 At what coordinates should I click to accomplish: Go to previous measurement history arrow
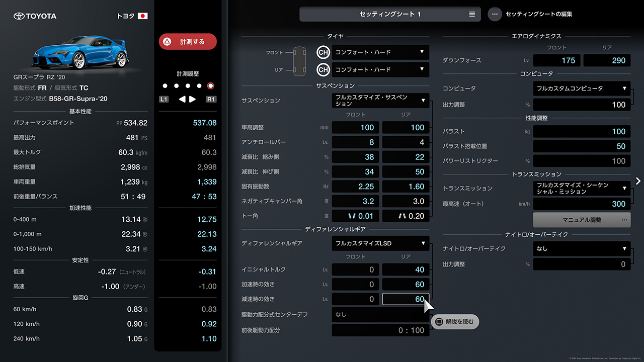pyautogui.click(x=182, y=99)
